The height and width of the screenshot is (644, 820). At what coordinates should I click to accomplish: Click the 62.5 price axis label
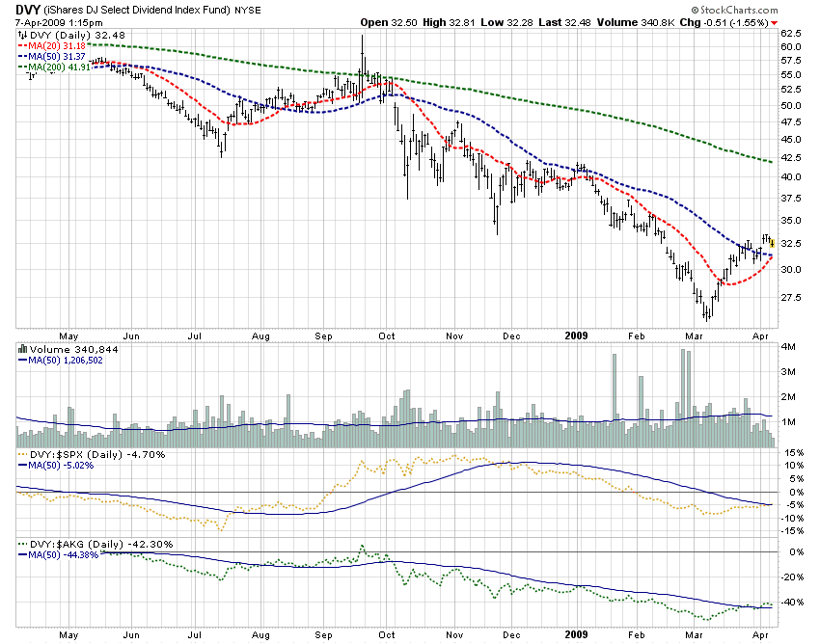click(791, 33)
